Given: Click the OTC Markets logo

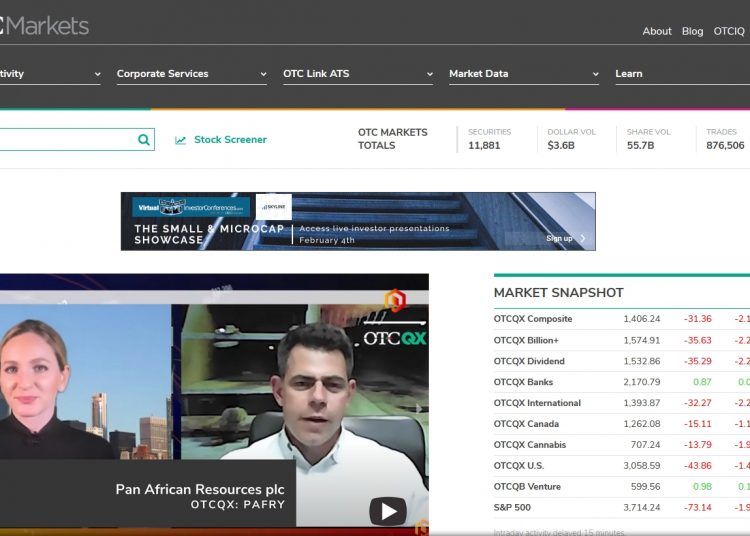Looking at the screenshot, I should coord(44,26).
